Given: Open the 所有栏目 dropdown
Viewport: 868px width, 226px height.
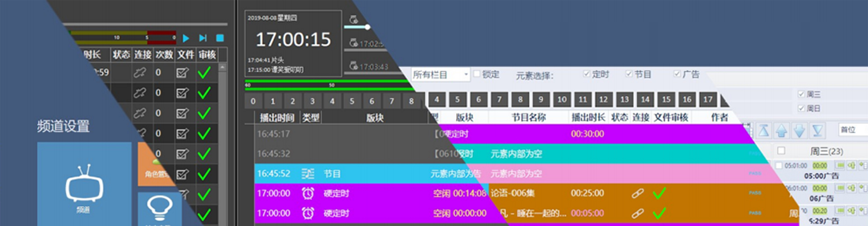Looking at the screenshot, I should [440, 75].
